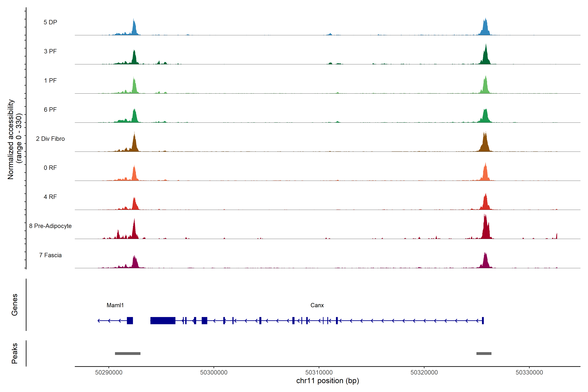Click the Peaks panel label
This screenshot has height=392, width=588.
(x=15, y=353)
